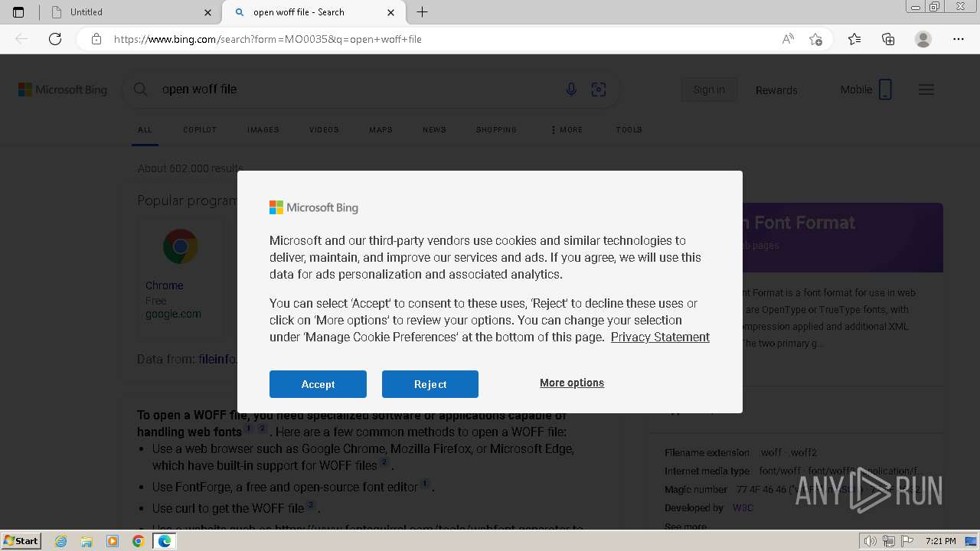The height and width of the screenshot is (551, 980).
Task: Launch Internet Explorer from taskbar
Action: 61,541
